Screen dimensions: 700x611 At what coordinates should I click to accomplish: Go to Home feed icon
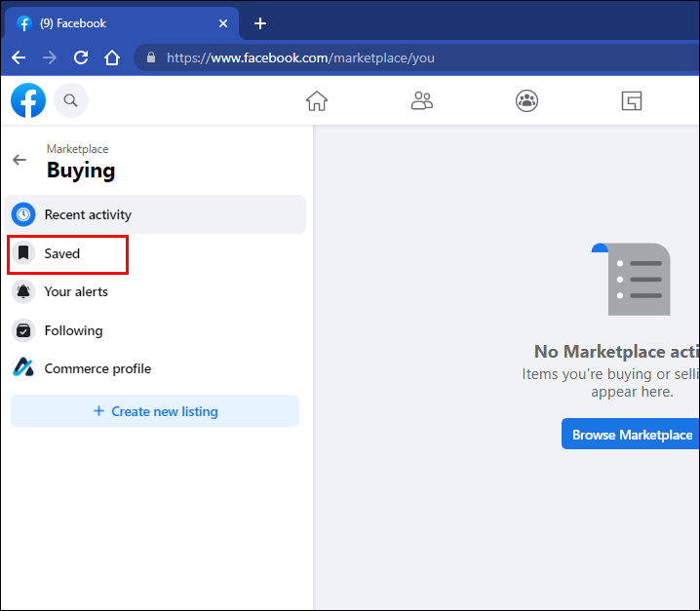(x=317, y=100)
